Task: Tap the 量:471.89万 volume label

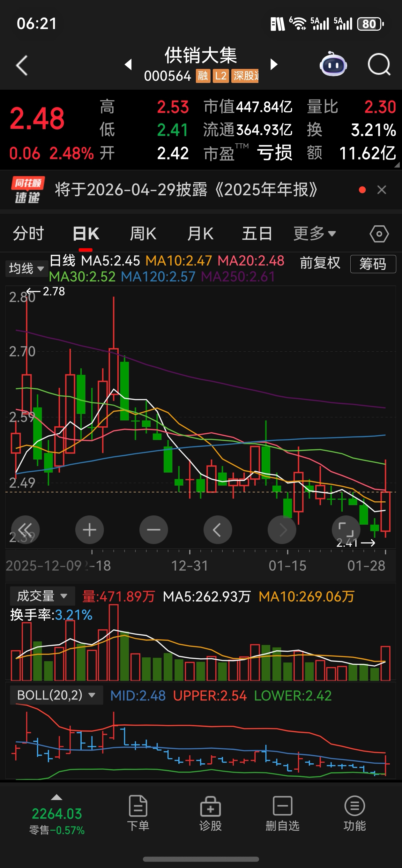Action: [119, 596]
